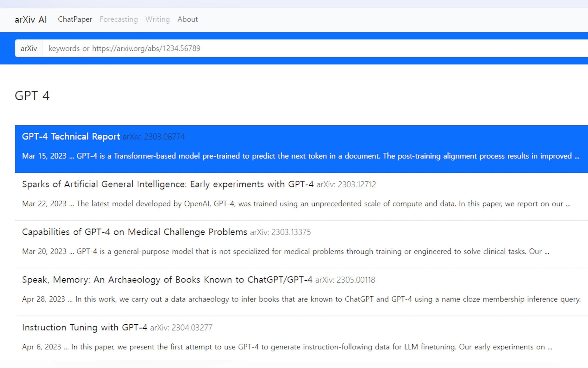Open the ChatPaper nav item
This screenshot has width=588, height=368.
coord(75,19)
